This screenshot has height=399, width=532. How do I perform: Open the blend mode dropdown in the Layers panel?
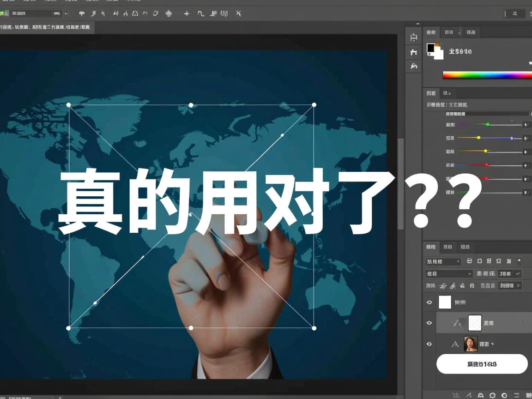[x=448, y=273]
